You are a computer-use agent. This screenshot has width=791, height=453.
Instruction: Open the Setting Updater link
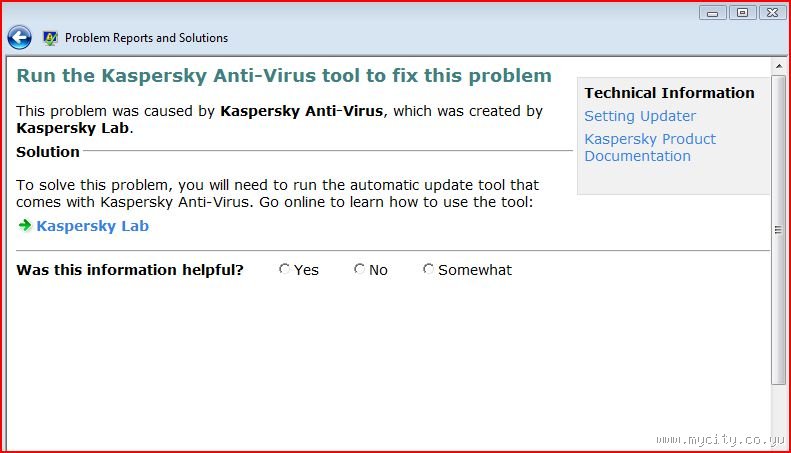coord(640,116)
